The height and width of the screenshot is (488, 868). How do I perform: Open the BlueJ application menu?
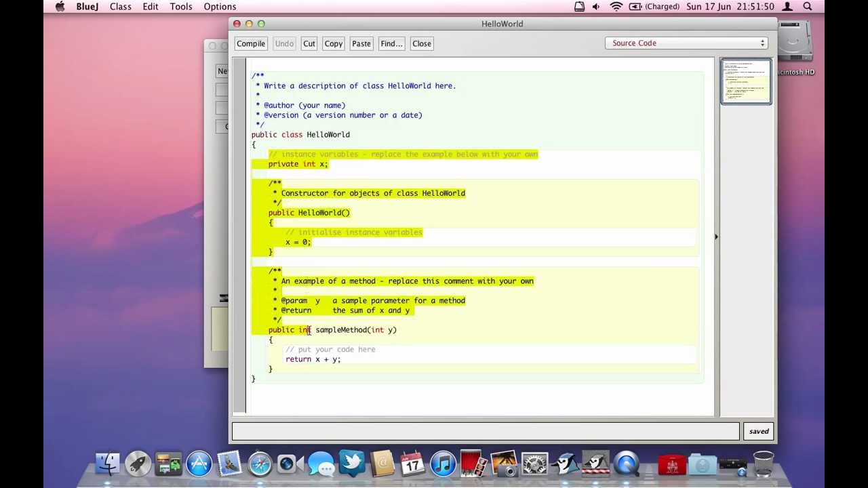87,7
